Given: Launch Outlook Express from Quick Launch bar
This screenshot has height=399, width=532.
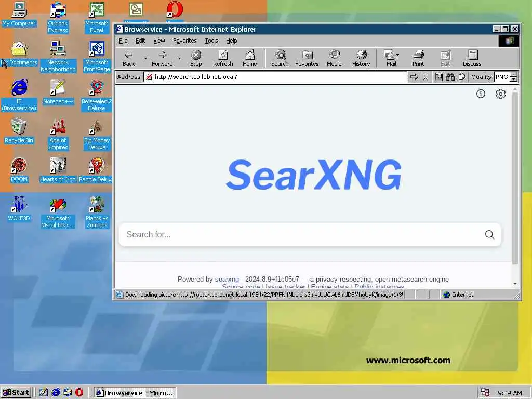Looking at the screenshot, I should click(x=67, y=393).
